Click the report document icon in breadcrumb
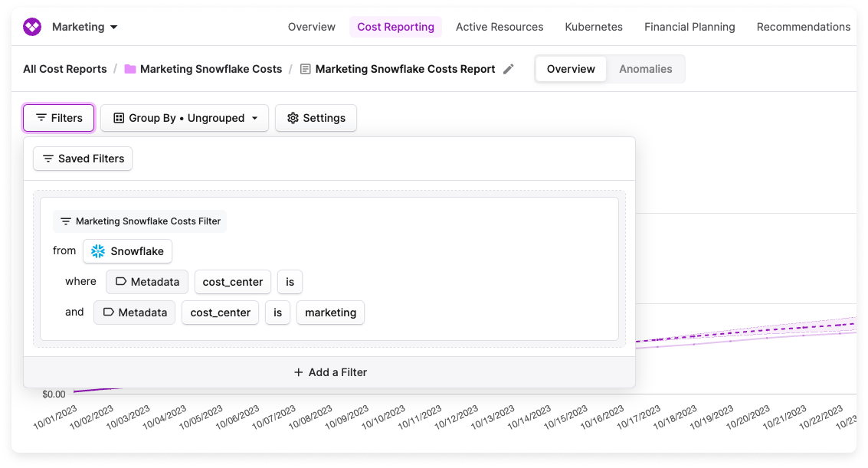868x468 pixels. click(306, 69)
